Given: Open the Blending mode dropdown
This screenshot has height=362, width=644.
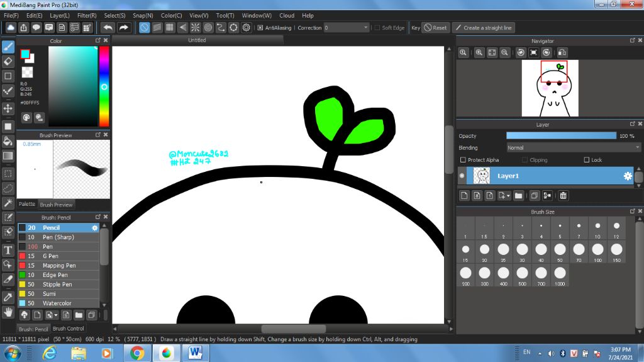Looking at the screenshot, I should (x=573, y=148).
